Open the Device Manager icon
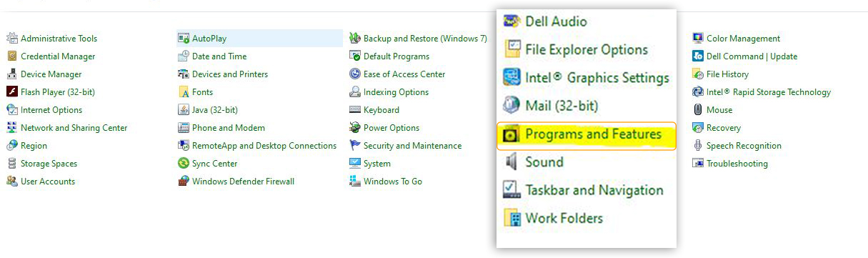Viewport: 868px width, 258px height. tap(12, 74)
